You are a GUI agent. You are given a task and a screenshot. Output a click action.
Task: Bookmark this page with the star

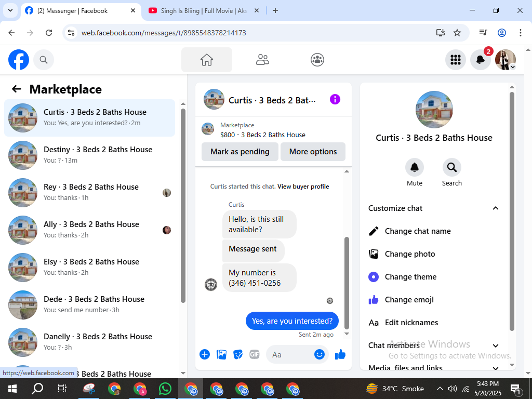tap(457, 33)
